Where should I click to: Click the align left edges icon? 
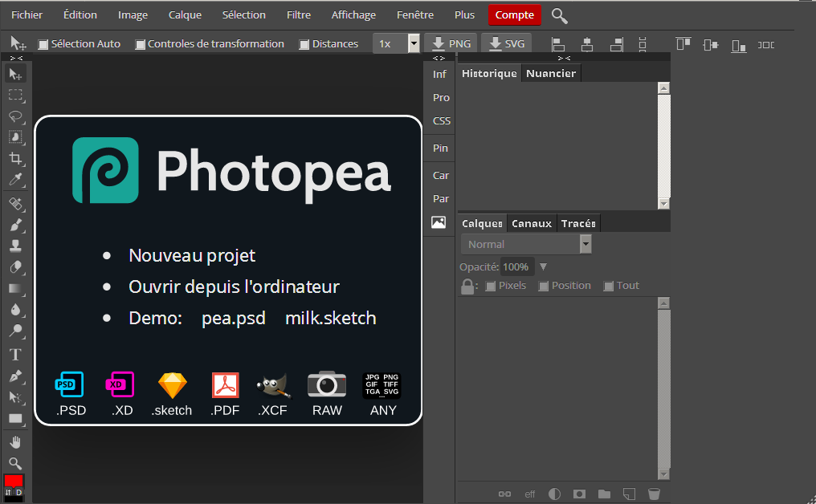click(x=558, y=45)
